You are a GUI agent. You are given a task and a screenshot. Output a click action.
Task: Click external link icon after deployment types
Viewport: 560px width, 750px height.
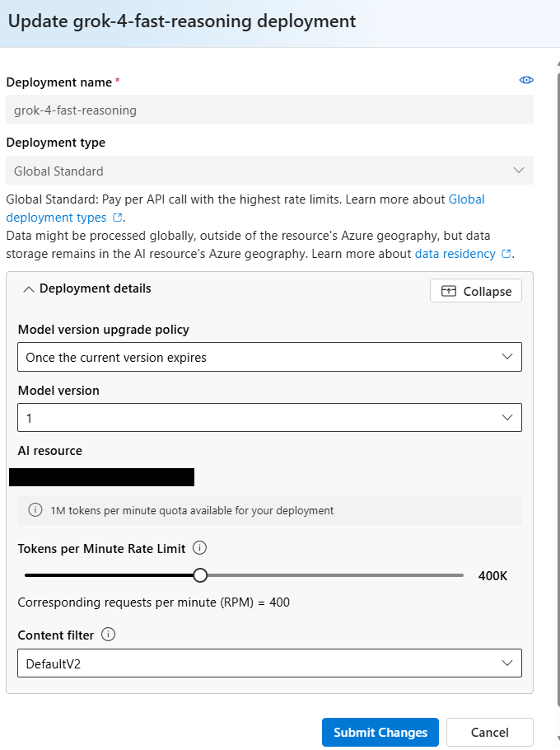(x=117, y=218)
